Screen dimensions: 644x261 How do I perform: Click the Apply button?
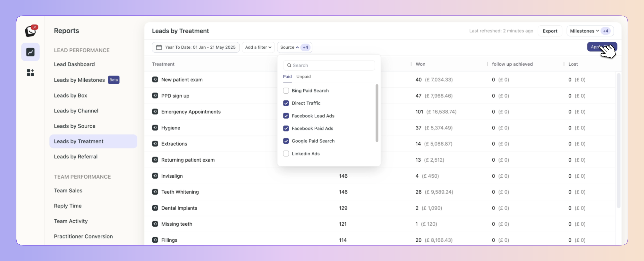pos(602,47)
